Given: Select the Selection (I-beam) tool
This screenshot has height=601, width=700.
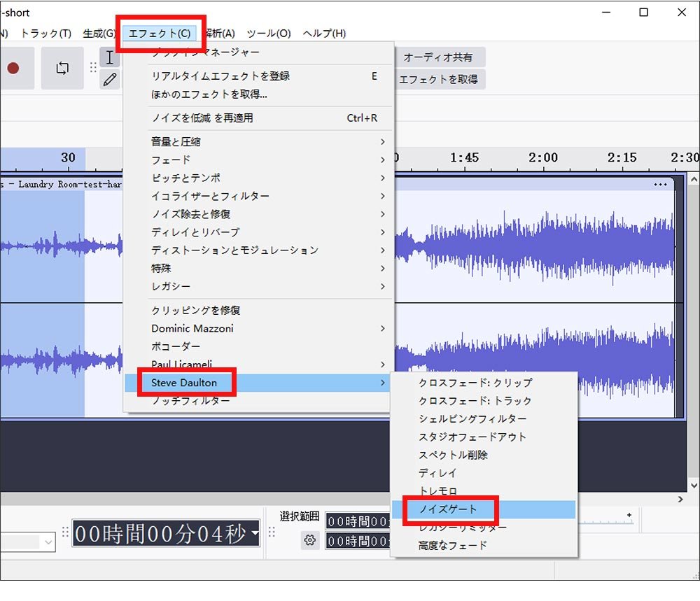Looking at the screenshot, I should pos(110,58).
